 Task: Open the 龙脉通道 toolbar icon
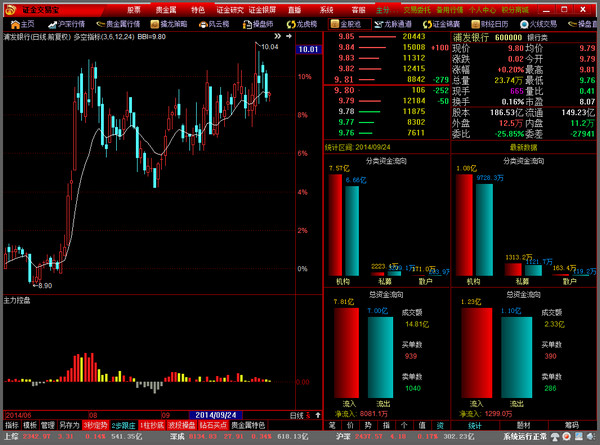tap(393, 24)
